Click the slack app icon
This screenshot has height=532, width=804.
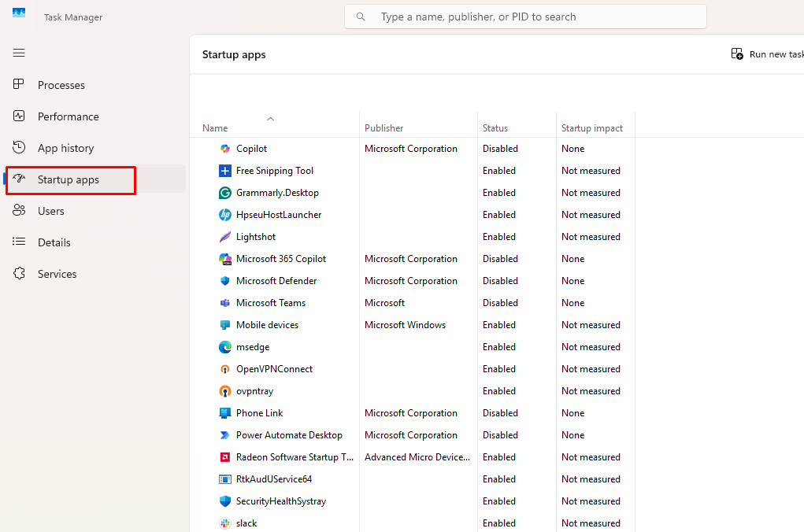click(225, 523)
